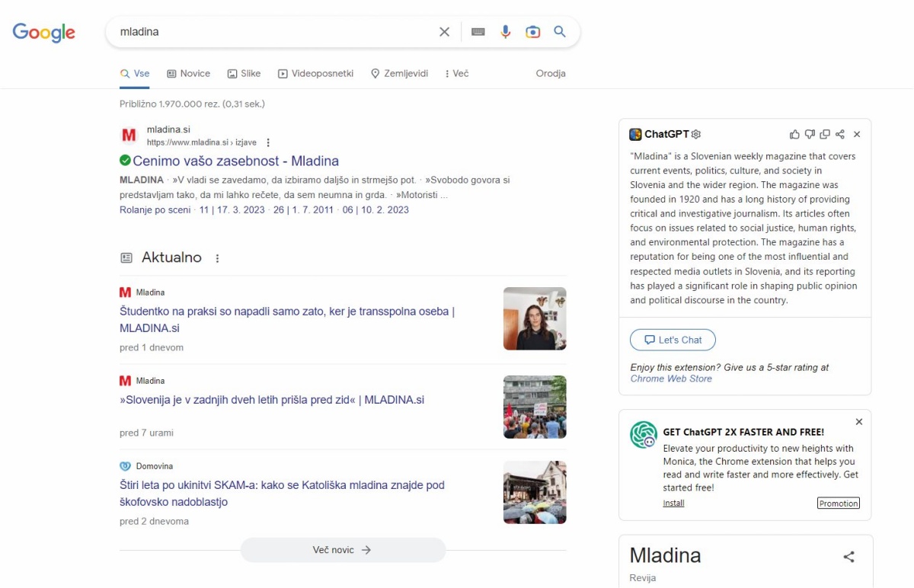Click the Domovina source icon
Screen dimensions: 914x588
coord(125,466)
